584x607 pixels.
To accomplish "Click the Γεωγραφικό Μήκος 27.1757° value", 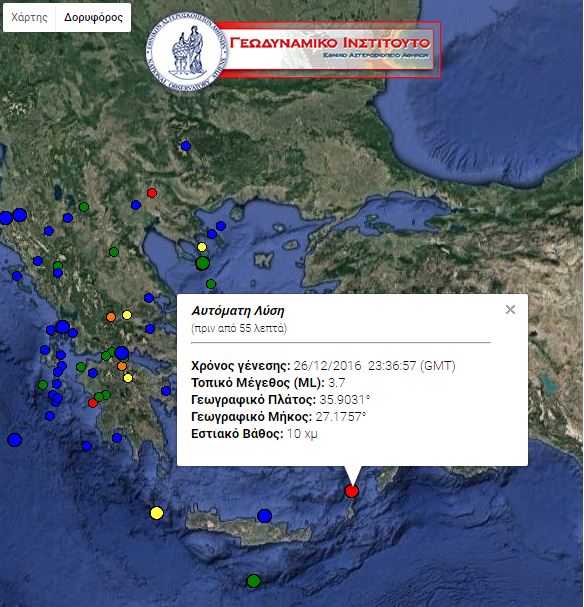I will (x=341, y=417).
